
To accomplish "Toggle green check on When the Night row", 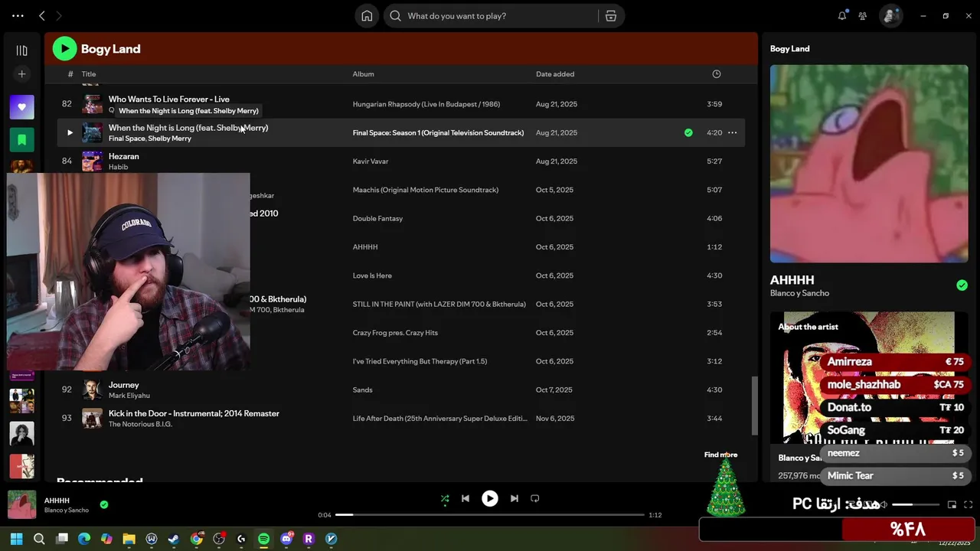I will [688, 132].
